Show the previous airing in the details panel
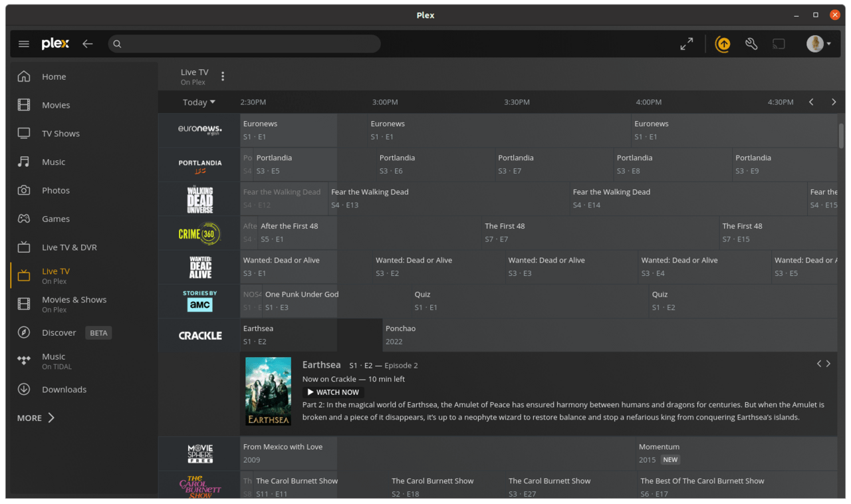Viewport: 851px width, 504px height. tap(819, 364)
